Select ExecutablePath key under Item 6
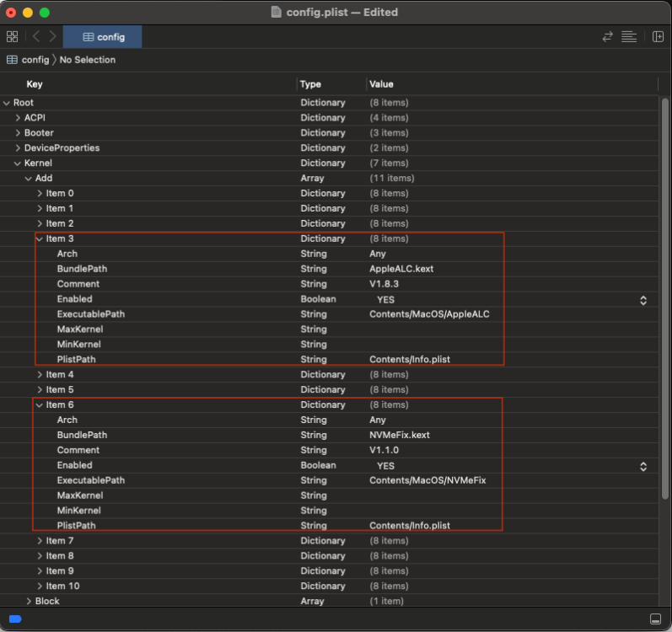Viewport: 672px width, 632px height. coord(91,480)
